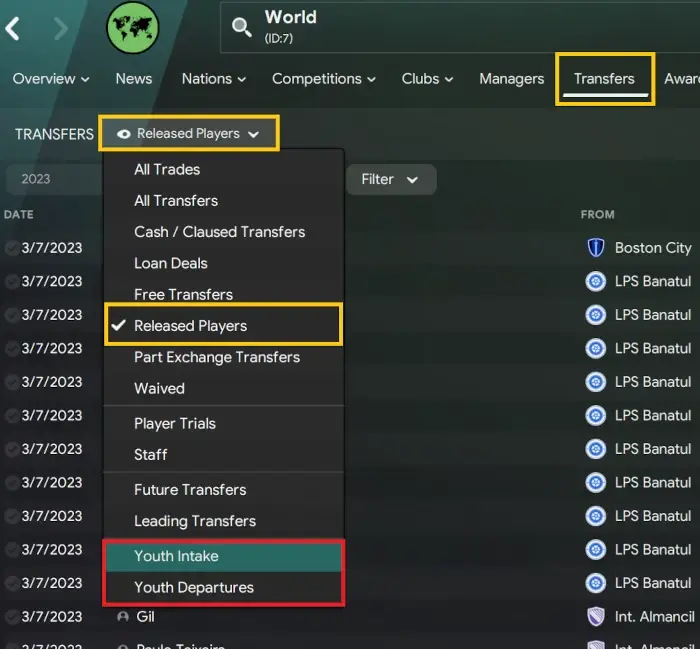Expand the Clubs dropdown

pos(427,79)
